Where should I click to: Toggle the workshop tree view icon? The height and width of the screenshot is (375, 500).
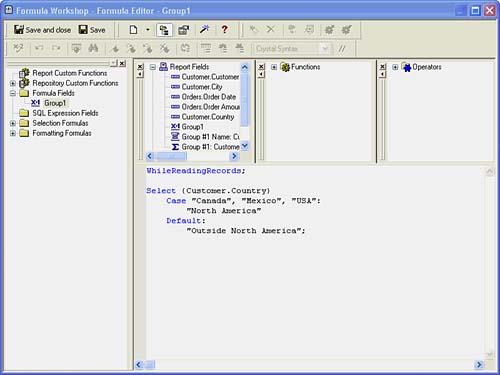tap(164, 30)
